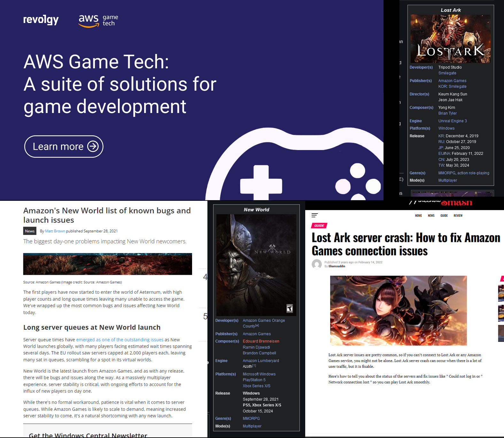
Task: Open Matt Brown author link
Action: coord(55,231)
